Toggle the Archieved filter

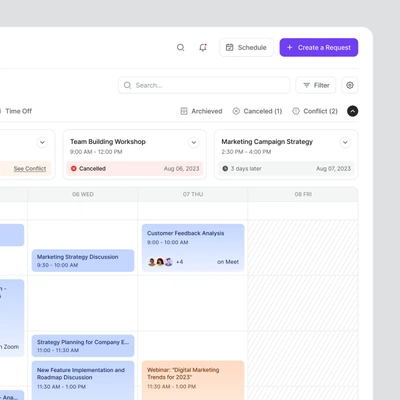[x=201, y=111]
